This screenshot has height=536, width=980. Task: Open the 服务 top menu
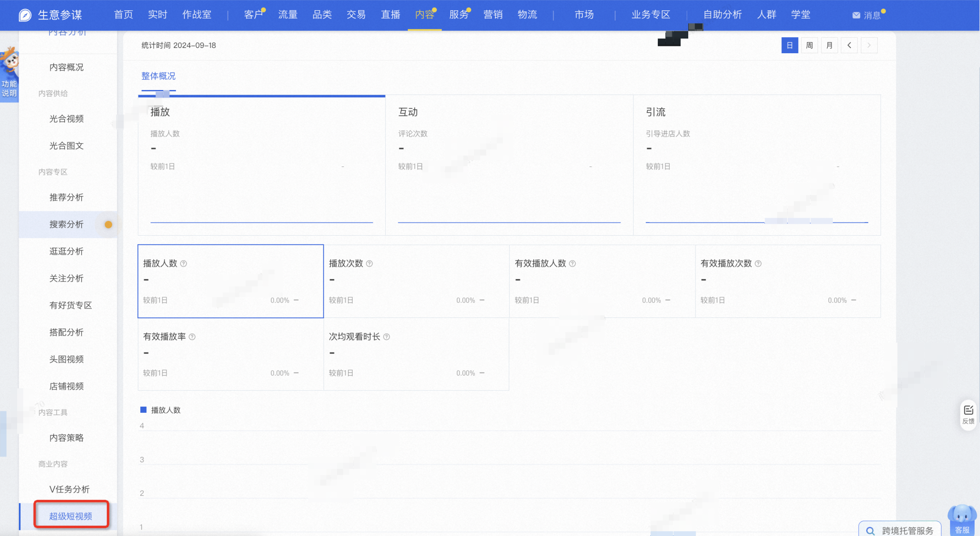[x=459, y=14]
